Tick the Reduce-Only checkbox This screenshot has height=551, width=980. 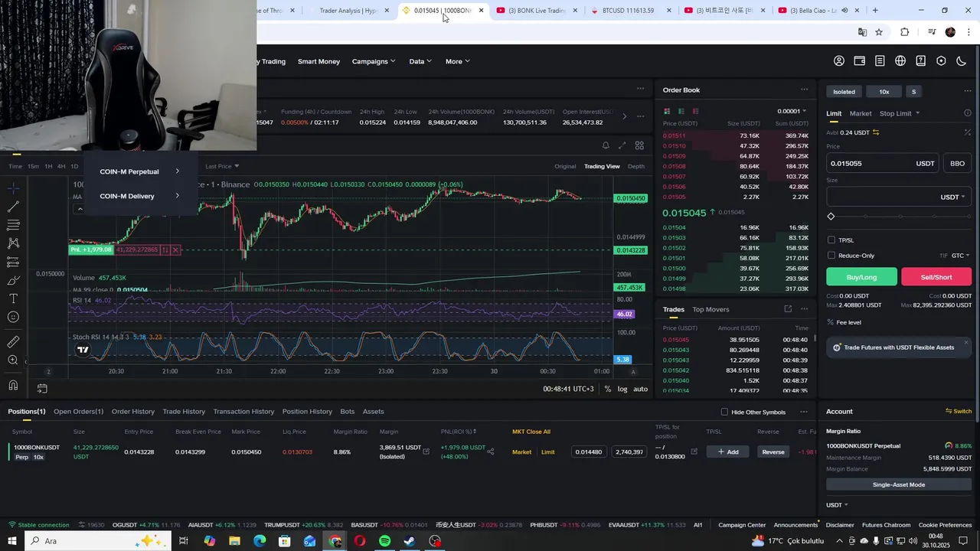[x=831, y=256]
